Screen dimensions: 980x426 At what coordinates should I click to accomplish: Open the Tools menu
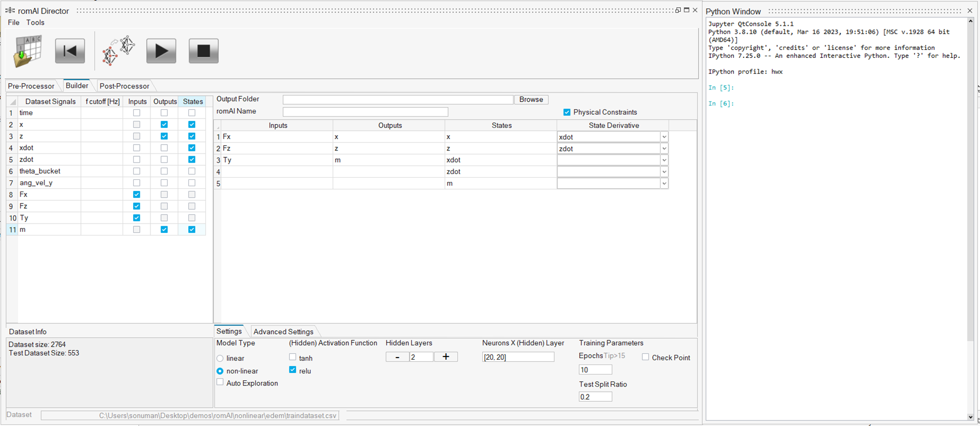click(35, 23)
